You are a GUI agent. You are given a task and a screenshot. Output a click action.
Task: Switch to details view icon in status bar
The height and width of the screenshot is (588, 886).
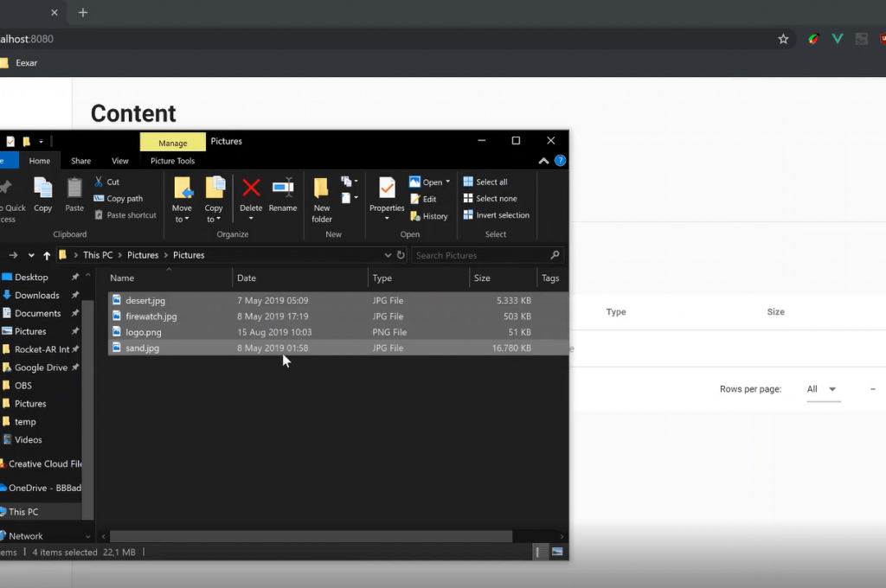coord(537,552)
